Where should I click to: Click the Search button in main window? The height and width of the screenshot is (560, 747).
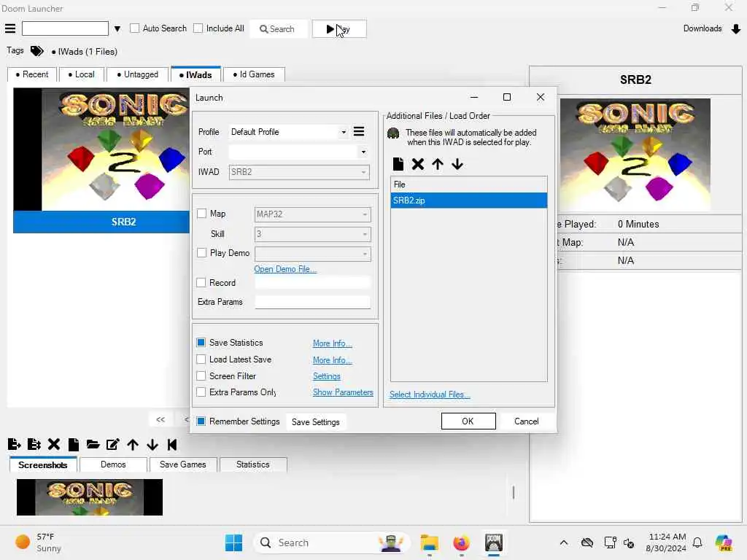[x=278, y=29]
